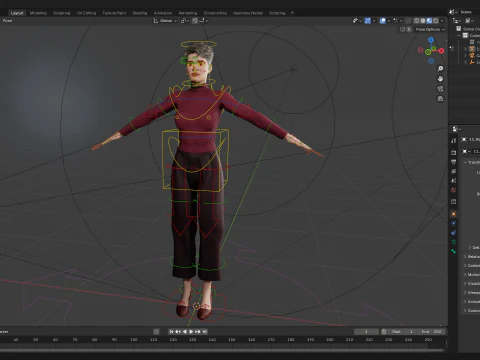Open the green Bone properties tab
The image size is (480, 360).
click(x=453, y=251)
